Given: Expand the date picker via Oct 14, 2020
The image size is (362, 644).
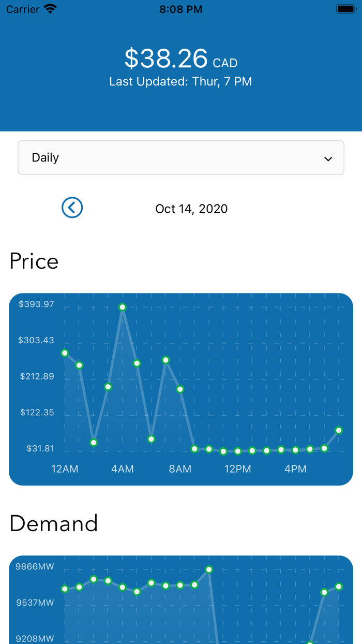Looking at the screenshot, I should click(x=191, y=209).
